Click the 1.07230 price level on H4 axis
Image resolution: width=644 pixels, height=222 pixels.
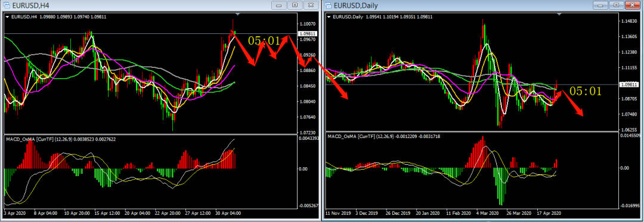click(x=307, y=133)
